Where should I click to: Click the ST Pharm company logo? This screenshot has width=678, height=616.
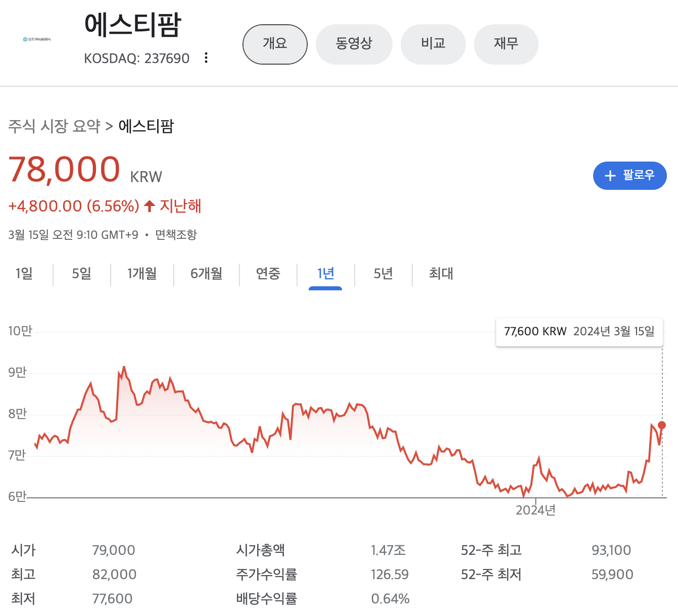tap(37, 39)
